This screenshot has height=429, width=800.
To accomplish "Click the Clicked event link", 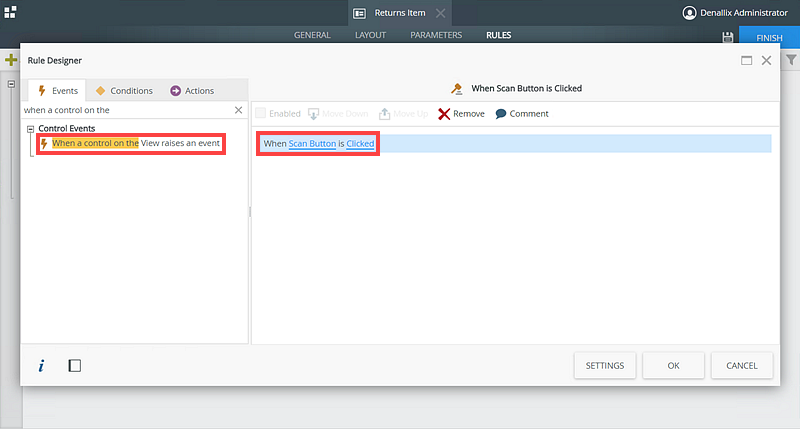I will [x=360, y=144].
